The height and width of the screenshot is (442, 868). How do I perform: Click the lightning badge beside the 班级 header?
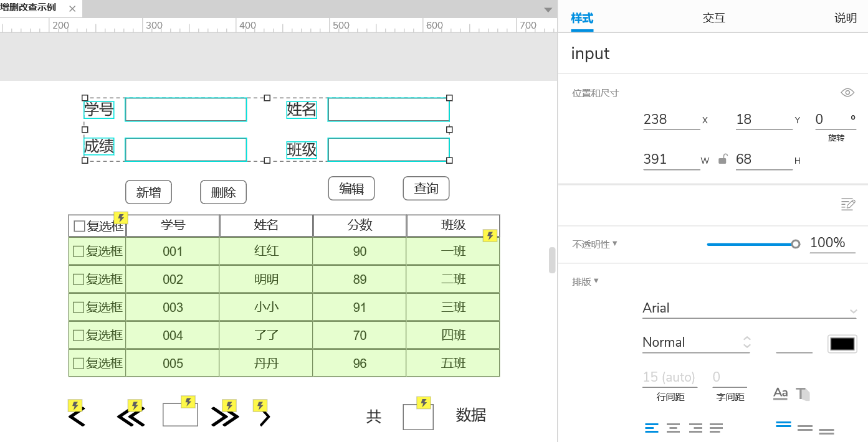coord(490,235)
